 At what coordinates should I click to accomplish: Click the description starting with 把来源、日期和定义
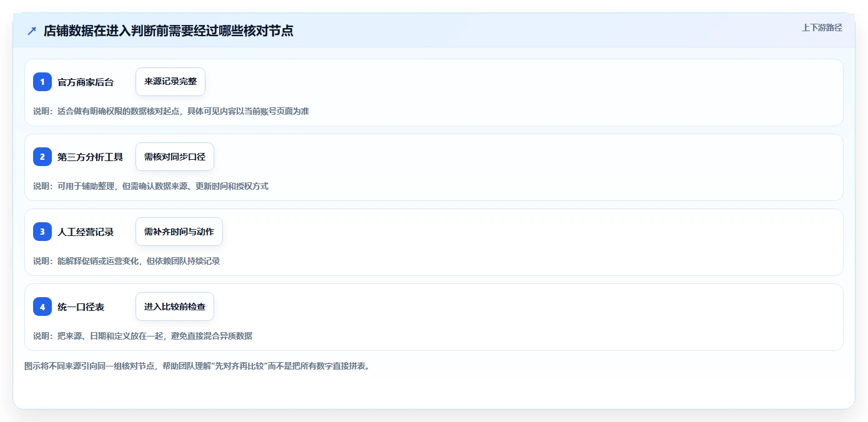pos(142,336)
